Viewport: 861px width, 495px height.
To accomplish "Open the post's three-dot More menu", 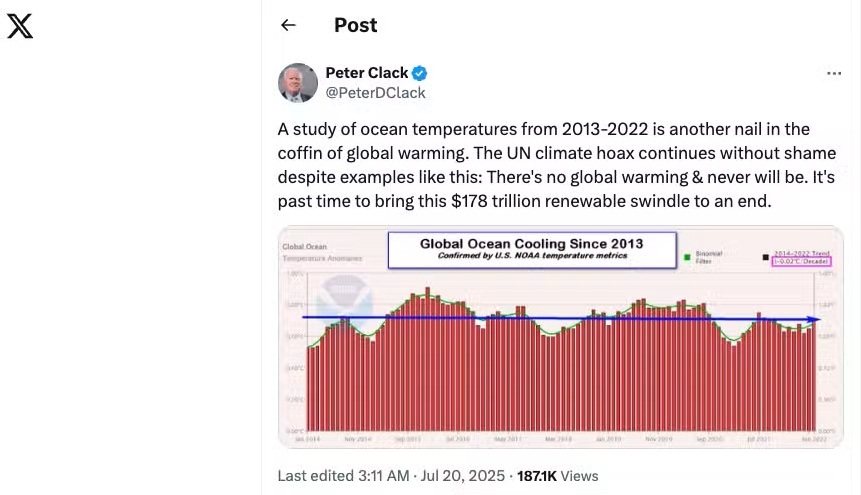I will click(x=834, y=74).
